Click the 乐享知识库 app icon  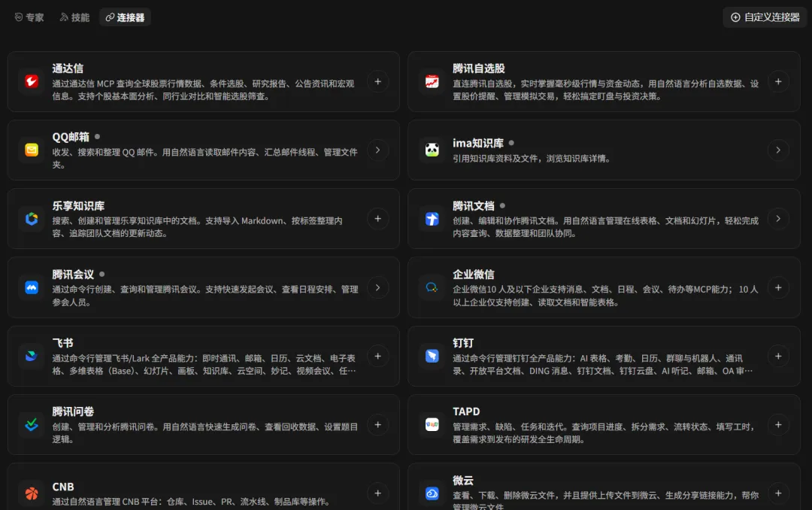tap(32, 219)
